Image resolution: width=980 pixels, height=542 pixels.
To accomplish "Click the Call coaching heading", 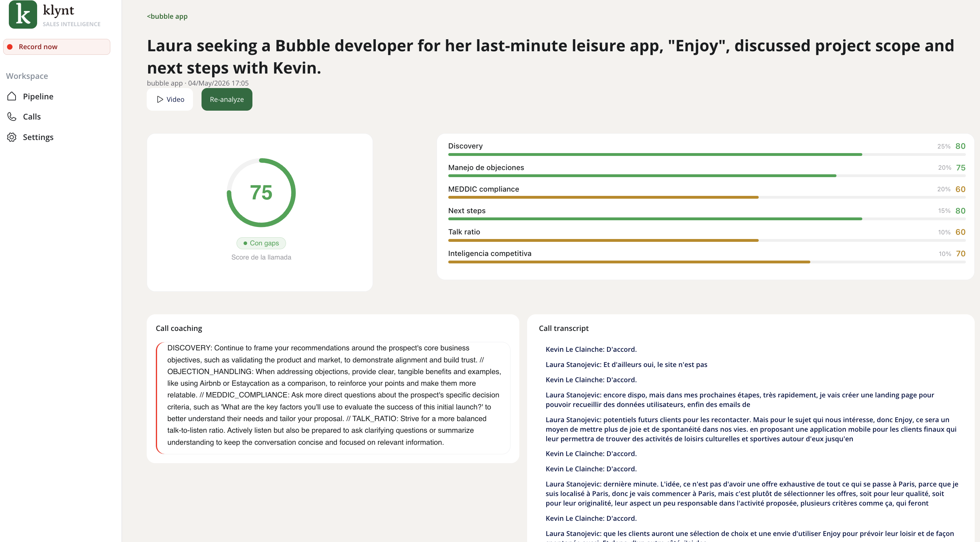I will click(179, 328).
